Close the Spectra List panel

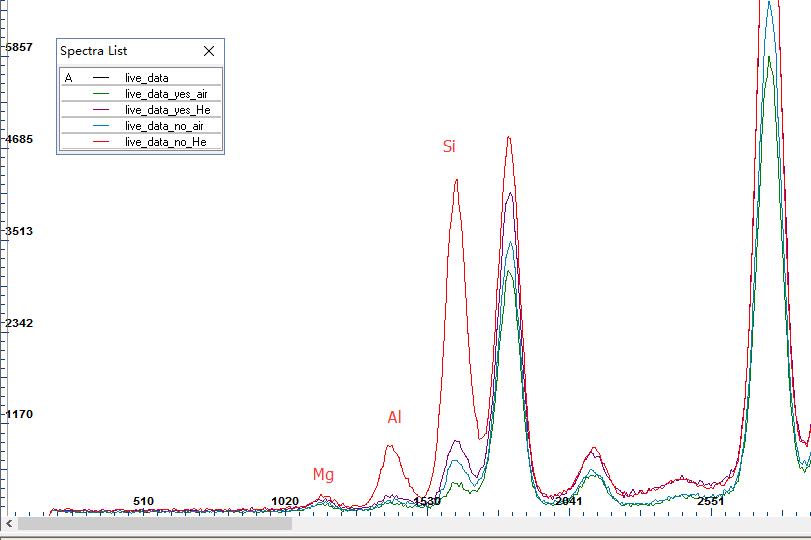point(209,51)
